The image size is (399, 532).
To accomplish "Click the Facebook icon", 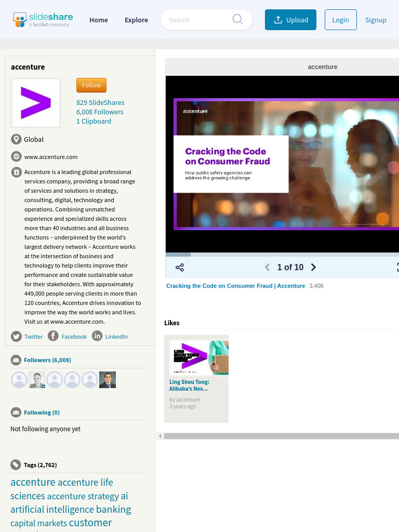I will (53, 336).
